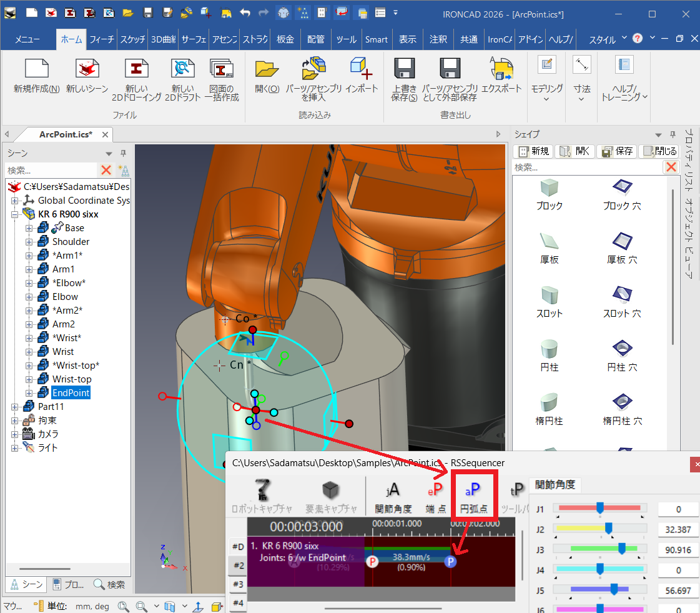This screenshot has height=613, width=700.
Task: Click the scene 検索 search field
Action: coord(51,170)
